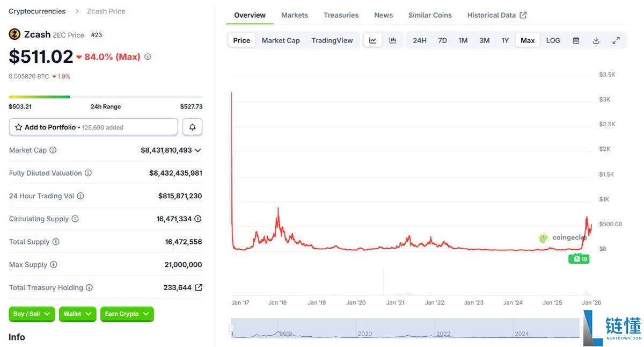Click the Zcash Price breadcrumb
Viewport: 644px width, 347px height.
pyautogui.click(x=106, y=11)
